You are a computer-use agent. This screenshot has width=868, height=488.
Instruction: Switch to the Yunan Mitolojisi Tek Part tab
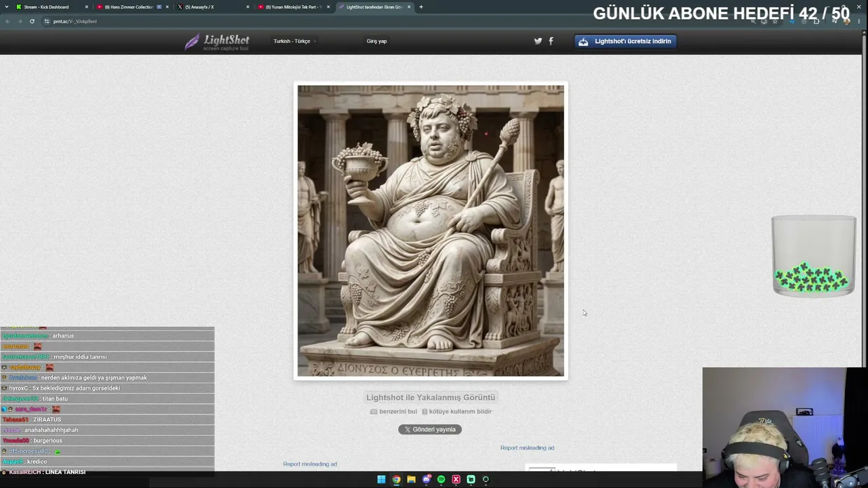[294, 7]
